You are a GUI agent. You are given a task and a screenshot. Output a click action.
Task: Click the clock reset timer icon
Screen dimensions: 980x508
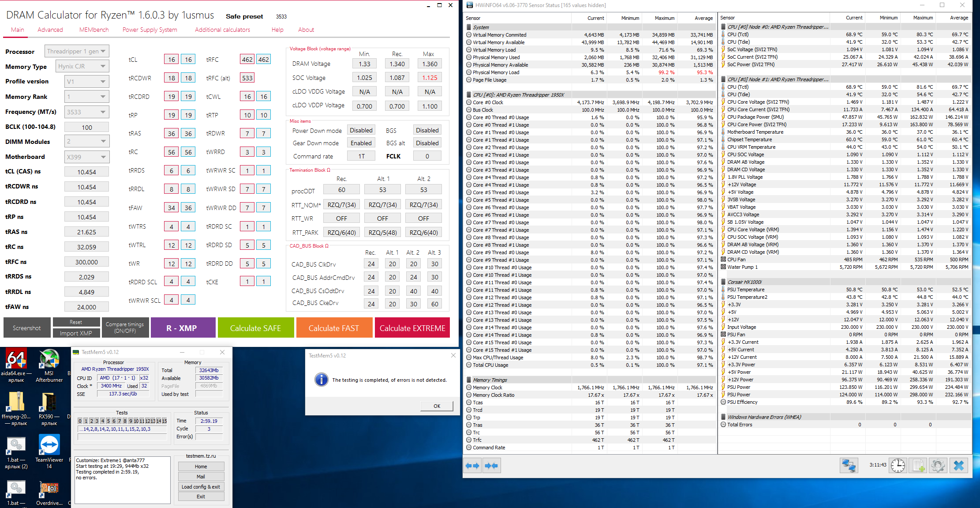point(898,466)
